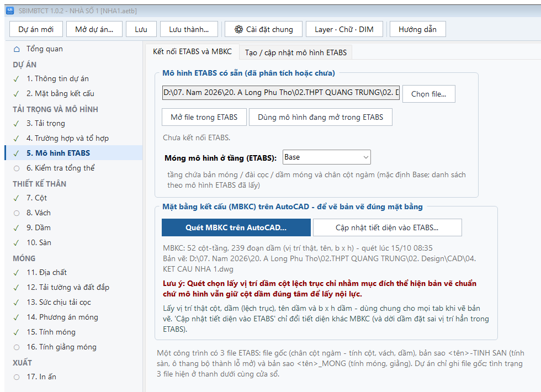This screenshot has width=541, height=392.
Task: Open the Base foundation story dropdown
Action: pos(326,157)
